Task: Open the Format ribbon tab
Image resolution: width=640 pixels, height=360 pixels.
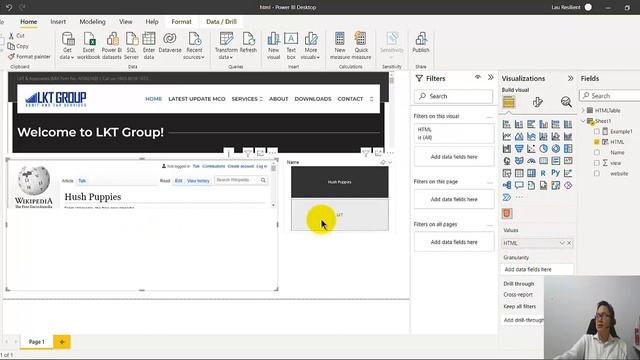Action: 181,22
